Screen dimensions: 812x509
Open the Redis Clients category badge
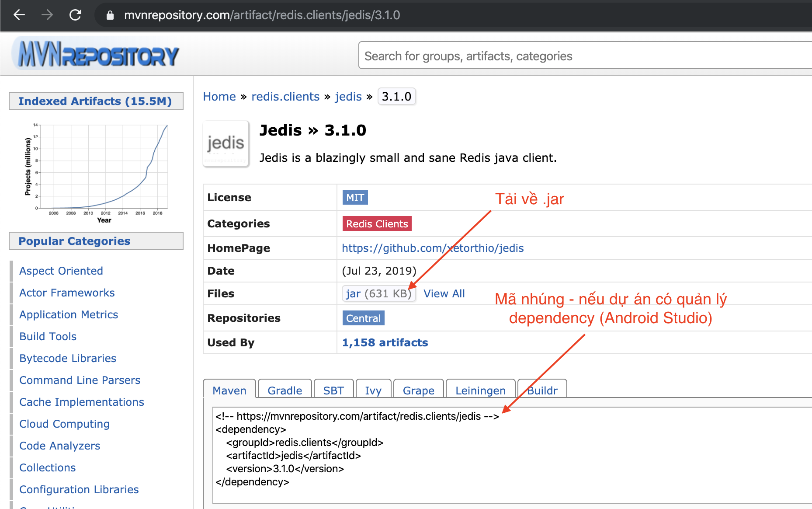coord(377,224)
